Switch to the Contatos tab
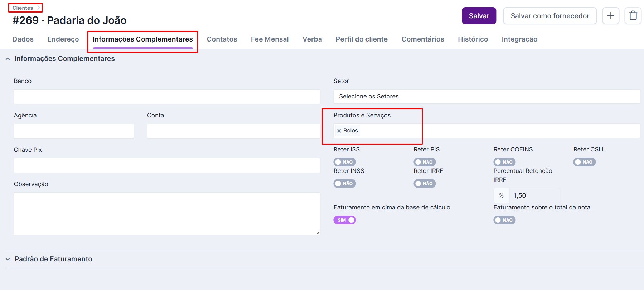The height and width of the screenshot is (290, 644). (x=222, y=39)
